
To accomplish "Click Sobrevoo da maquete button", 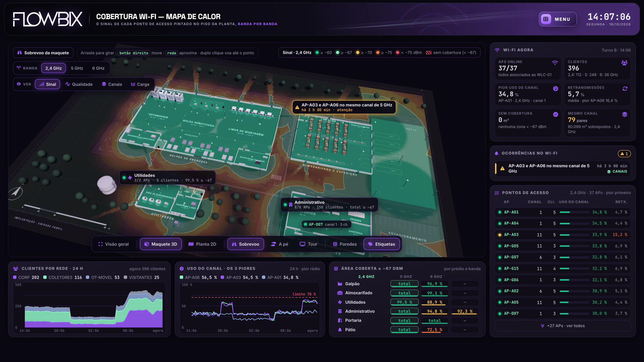I will click(43, 53).
